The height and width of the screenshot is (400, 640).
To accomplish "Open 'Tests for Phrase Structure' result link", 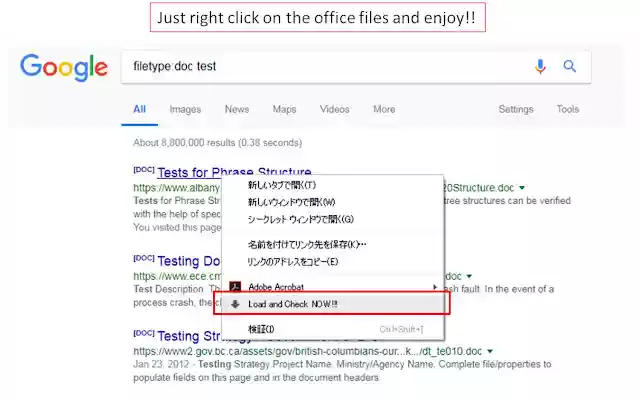I will pos(234,172).
